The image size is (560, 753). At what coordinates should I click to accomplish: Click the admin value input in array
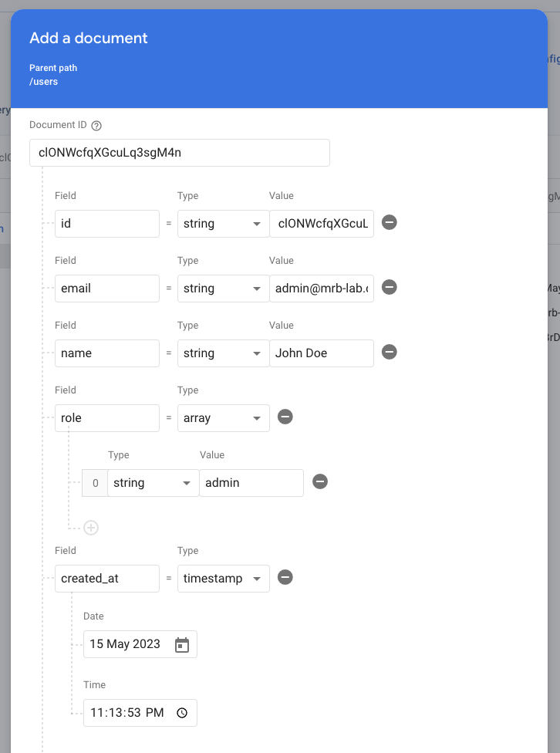tap(251, 483)
